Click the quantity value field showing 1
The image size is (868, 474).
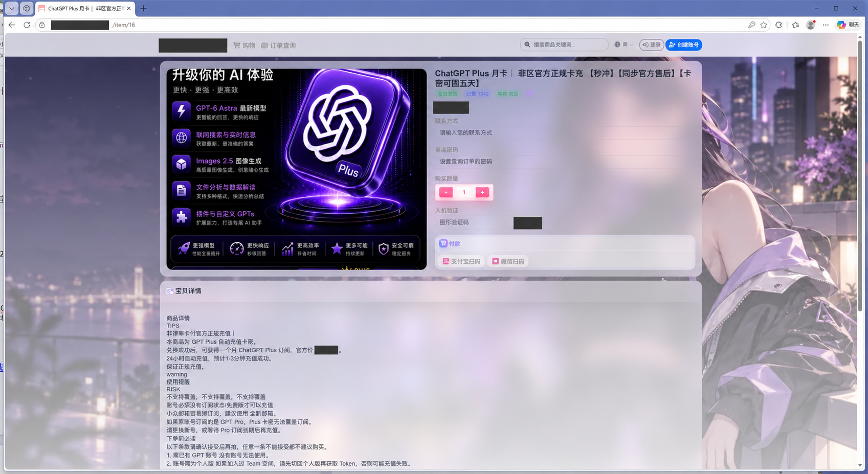point(464,192)
